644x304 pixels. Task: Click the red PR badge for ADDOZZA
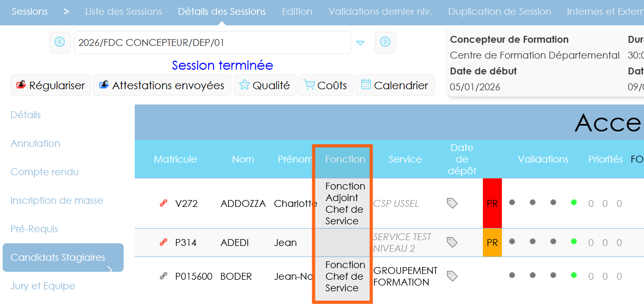pyautogui.click(x=492, y=203)
